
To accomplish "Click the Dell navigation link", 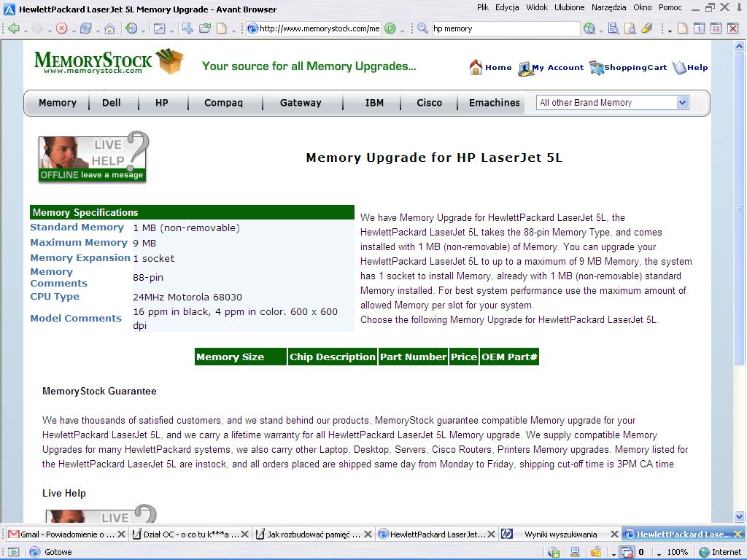I will tap(112, 103).
